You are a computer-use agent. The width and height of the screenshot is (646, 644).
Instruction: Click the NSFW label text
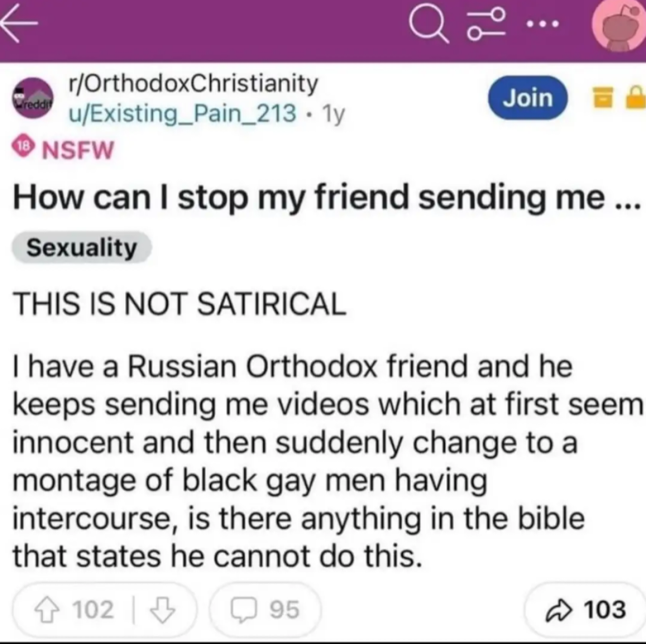coord(78,149)
